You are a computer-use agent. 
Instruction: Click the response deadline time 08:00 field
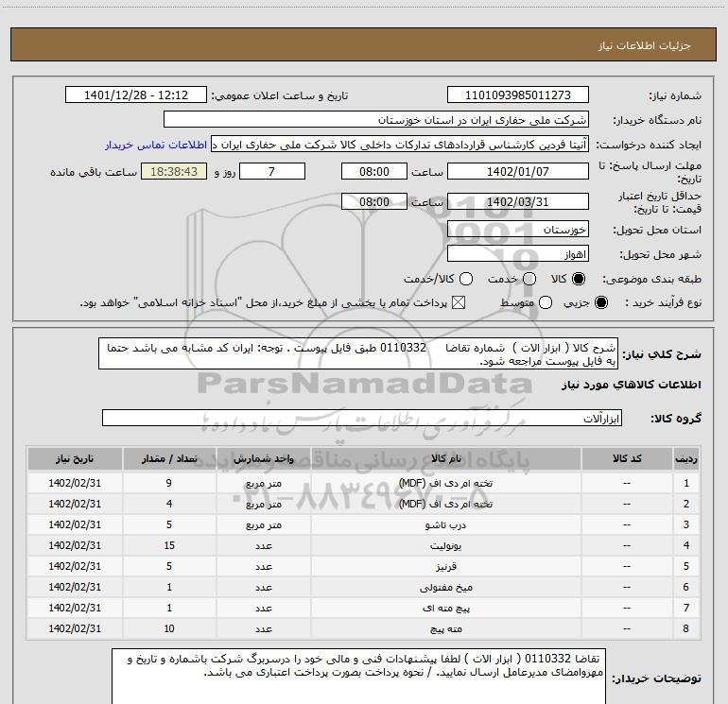coord(374,171)
